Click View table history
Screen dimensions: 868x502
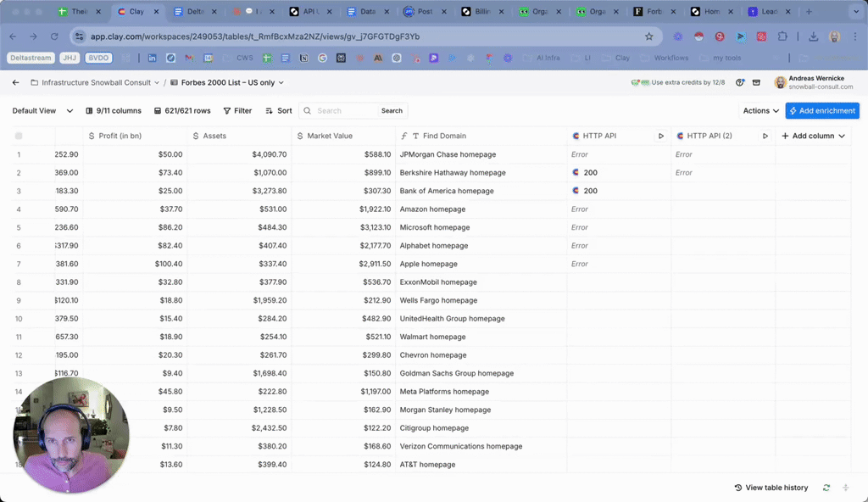(x=771, y=488)
